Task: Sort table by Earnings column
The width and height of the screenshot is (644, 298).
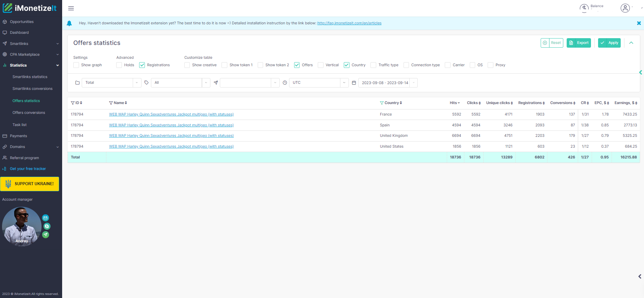Action: pyautogui.click(x=626, y=103)
